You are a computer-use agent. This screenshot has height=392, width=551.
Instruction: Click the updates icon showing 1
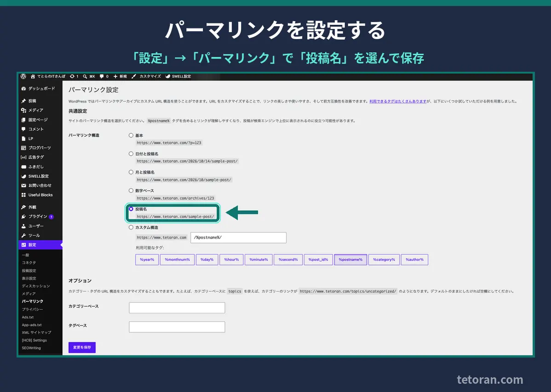click(72, 76)
